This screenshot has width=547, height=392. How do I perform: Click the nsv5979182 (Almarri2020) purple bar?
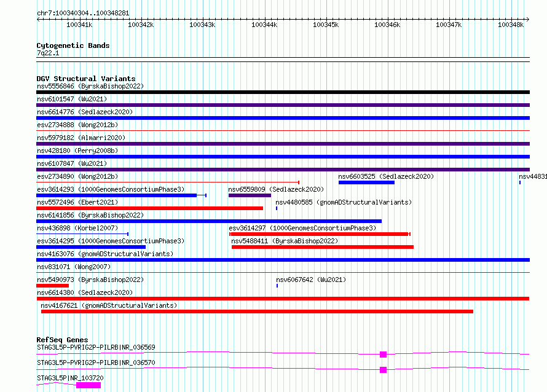click(x=283, y=144)
